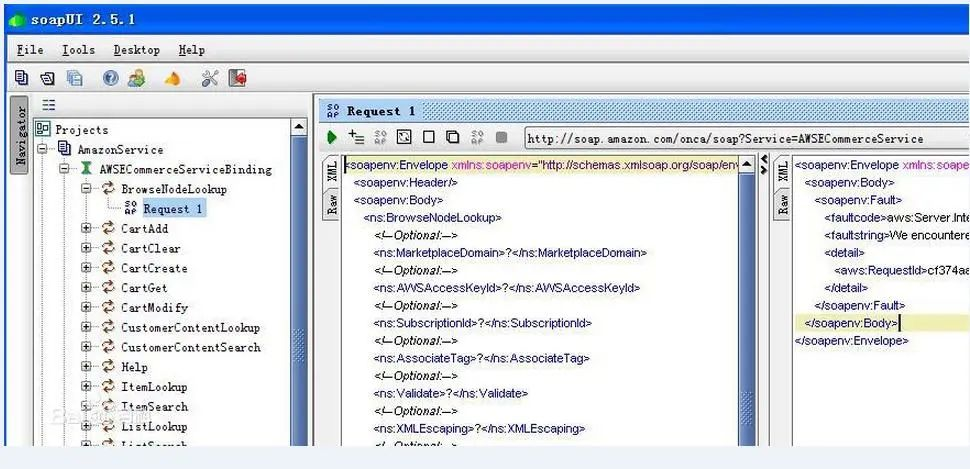Expand the CustomerContentLookup operation

click(x=86, y=327)
